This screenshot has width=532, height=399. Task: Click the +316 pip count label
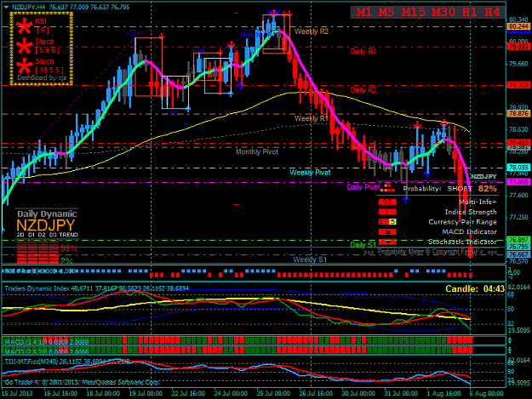199,51
